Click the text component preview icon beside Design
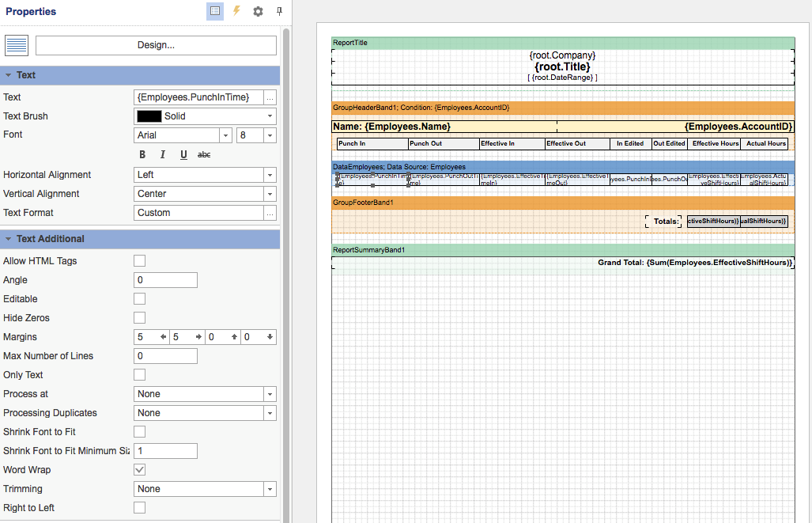Viewport: 812px width, 523px height. click(x=17, y=45)
